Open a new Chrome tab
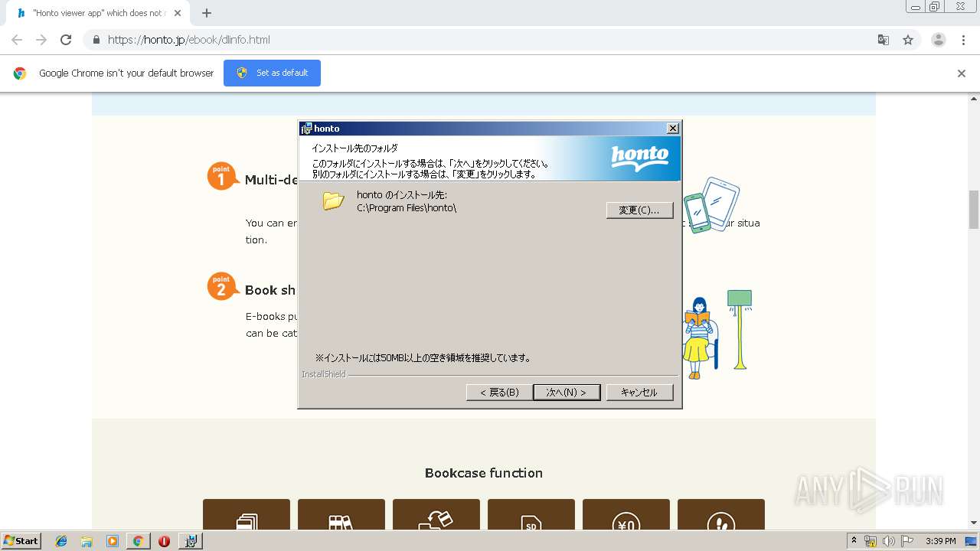 coord(207,13)
